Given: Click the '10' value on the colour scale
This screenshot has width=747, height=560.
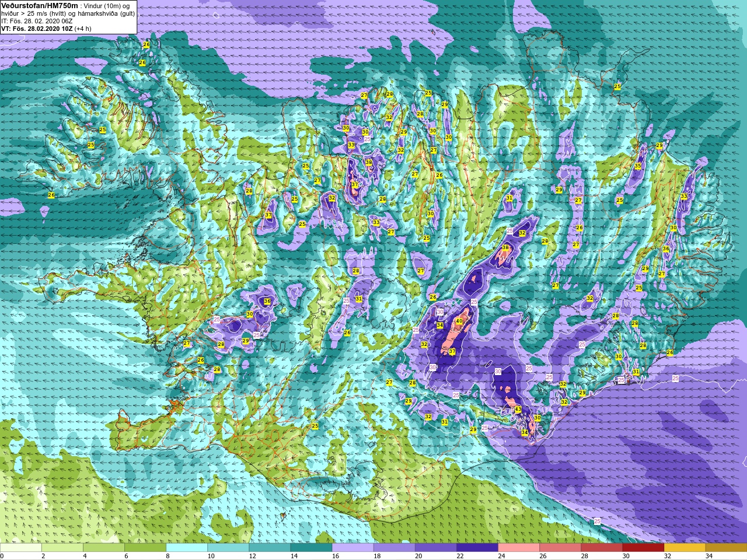Looking at the screenshot, I should [x=210, y=556].
